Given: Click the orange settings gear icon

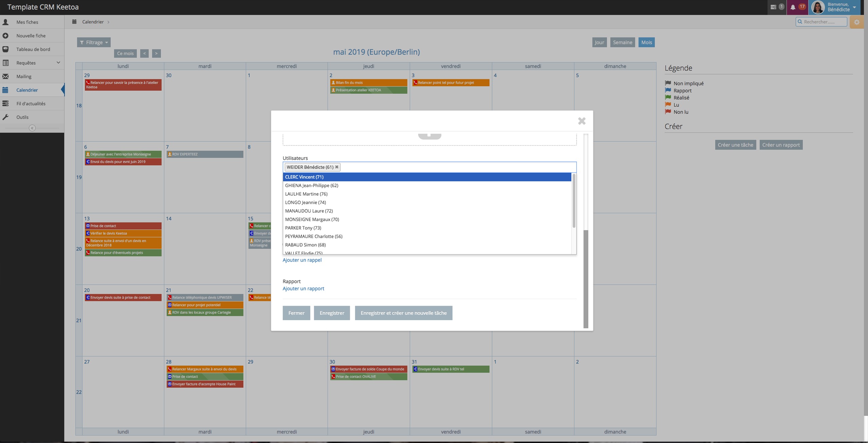Looking at the screenshot, I should [857, 22].
